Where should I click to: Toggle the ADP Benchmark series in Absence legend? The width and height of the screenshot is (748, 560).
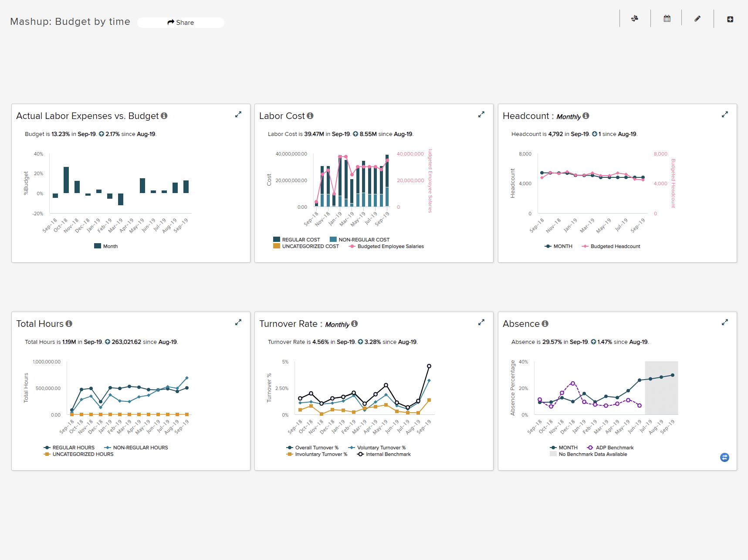coord(610,448)
